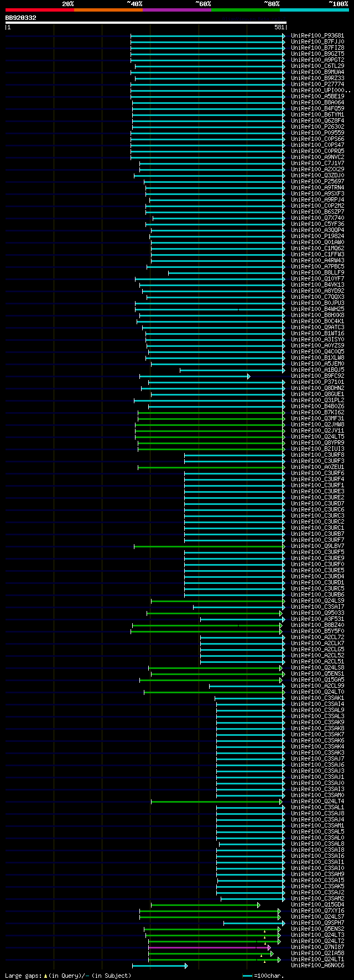
Task: Click the UniRef100_Q7XYI6 label
Action: (317, 911)
